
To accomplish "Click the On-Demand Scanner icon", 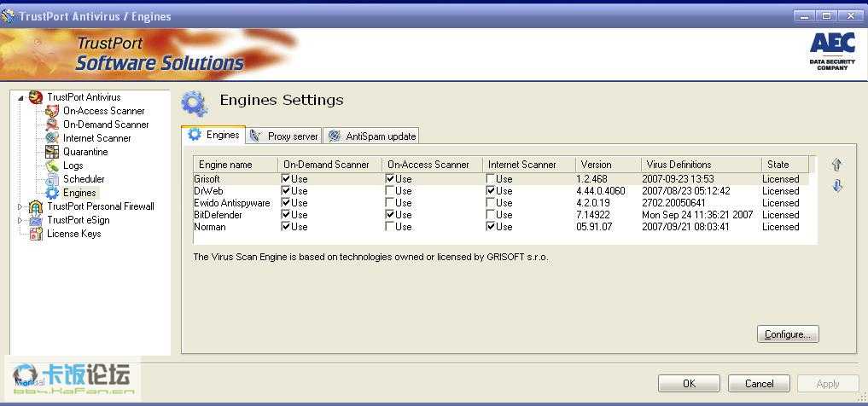I will [52, 125].
